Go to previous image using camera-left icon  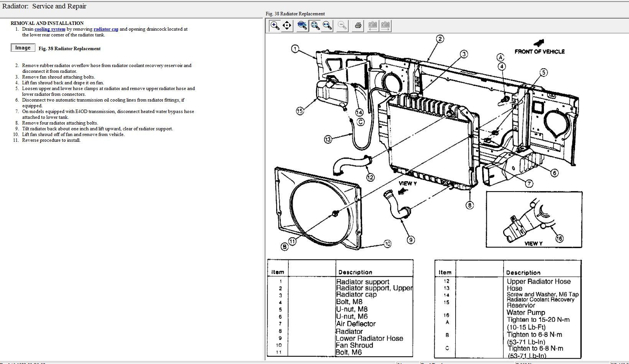coord(372,26)
